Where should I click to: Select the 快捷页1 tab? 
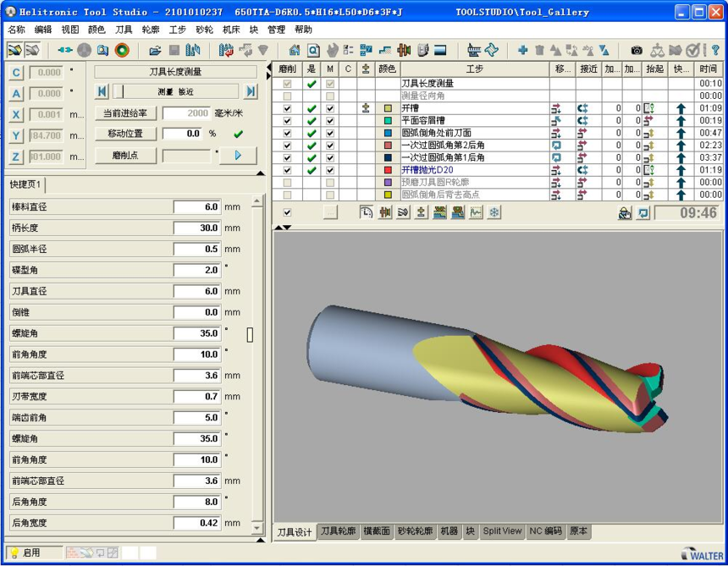25,184
